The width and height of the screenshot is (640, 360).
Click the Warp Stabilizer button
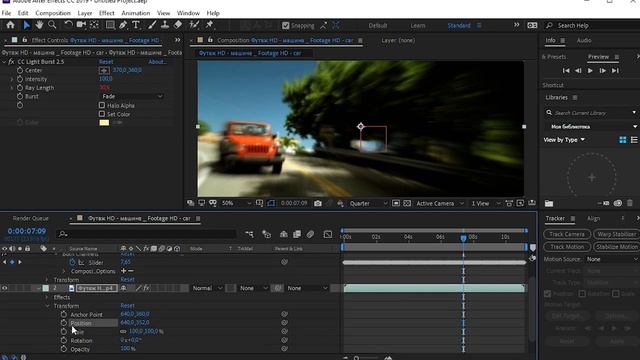click(617, 234)
